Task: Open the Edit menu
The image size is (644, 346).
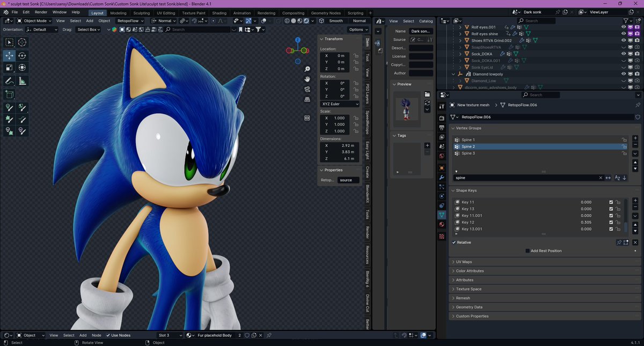Action: click(26, 12)
